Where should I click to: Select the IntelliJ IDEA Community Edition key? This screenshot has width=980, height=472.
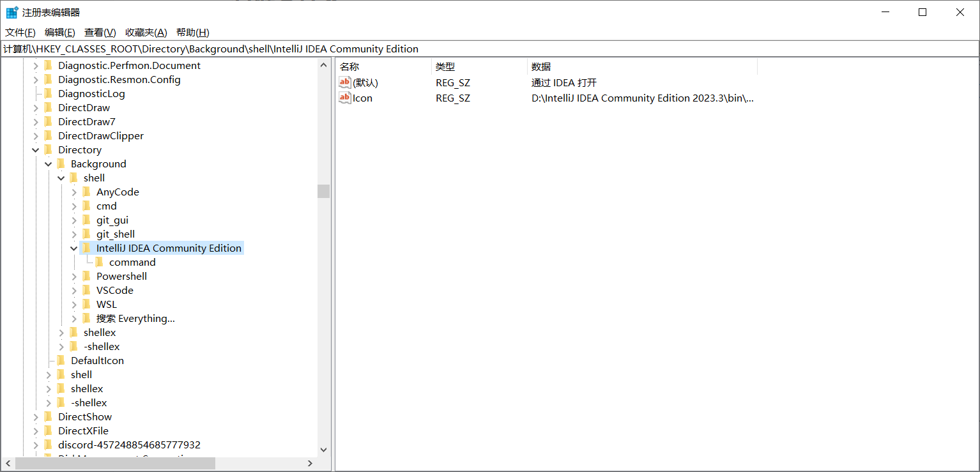coord(169,248)
